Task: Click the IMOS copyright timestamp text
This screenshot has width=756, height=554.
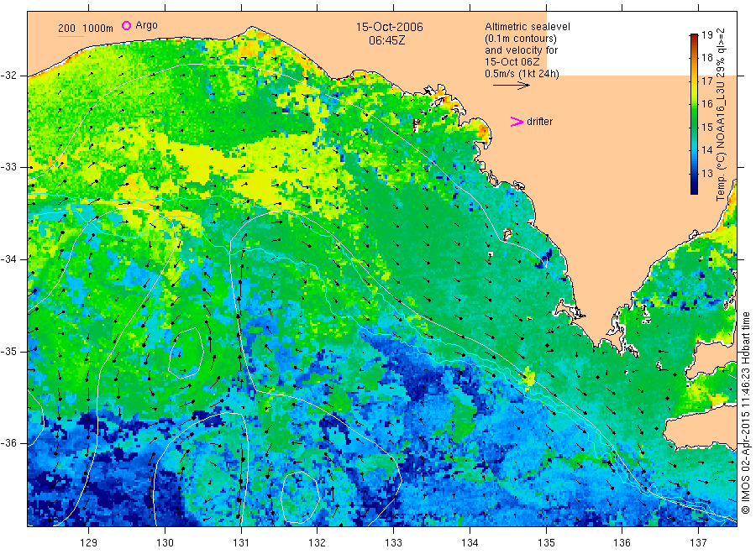Action: click(745, 413)
